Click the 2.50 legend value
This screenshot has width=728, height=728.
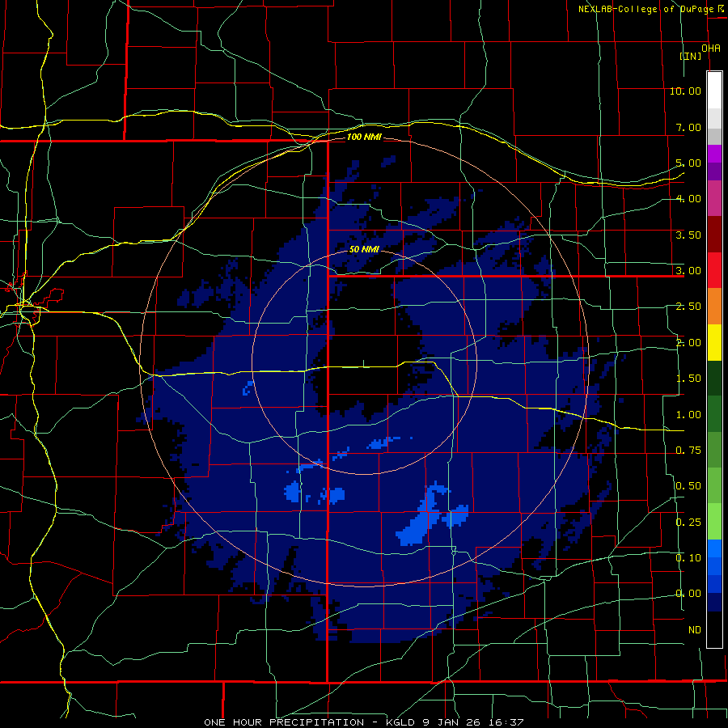coord(688,307)
